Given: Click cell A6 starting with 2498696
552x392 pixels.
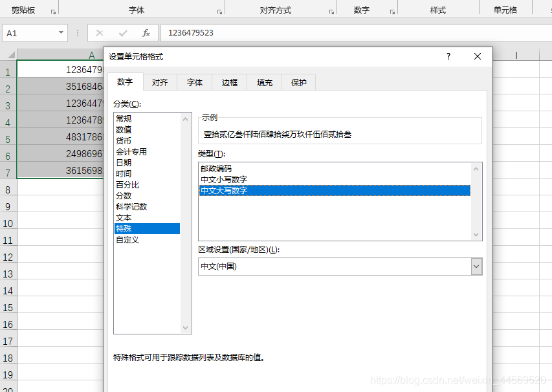Looking at the screenshot, I should tap(60, 153).
